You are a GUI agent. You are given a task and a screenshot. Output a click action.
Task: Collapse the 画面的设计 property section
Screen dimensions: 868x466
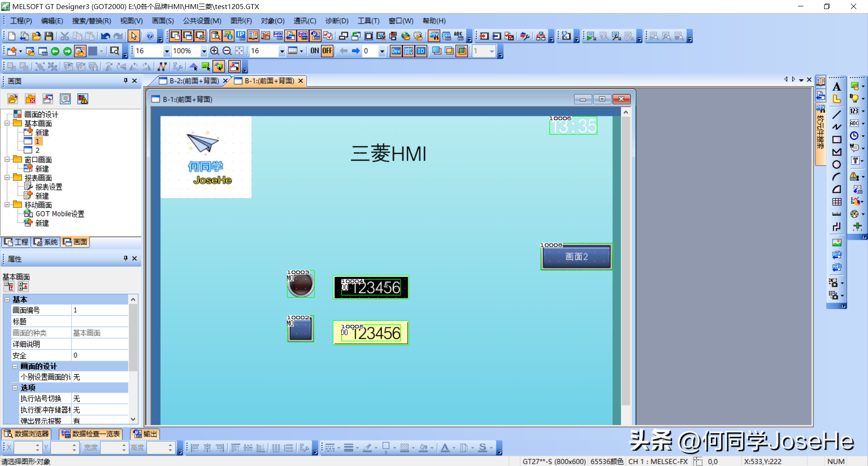15,366
